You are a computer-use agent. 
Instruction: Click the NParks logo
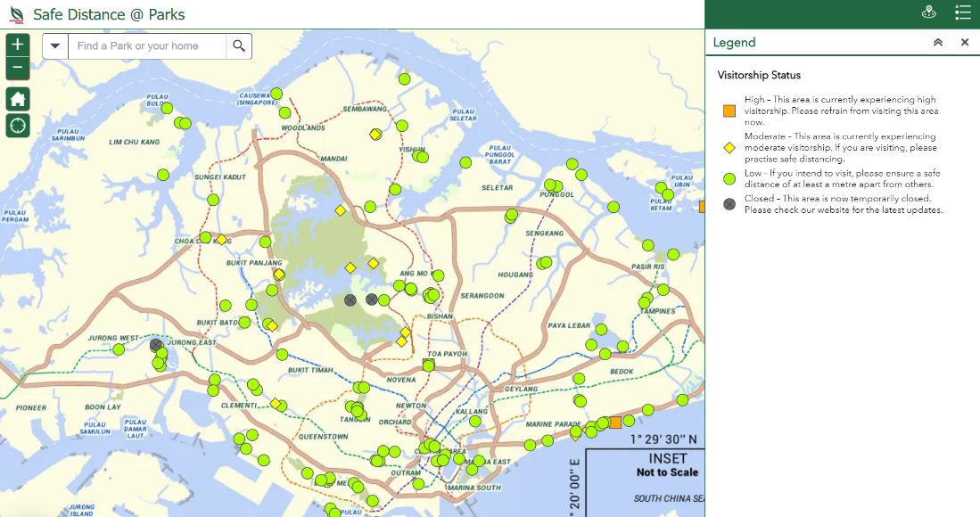16,14
